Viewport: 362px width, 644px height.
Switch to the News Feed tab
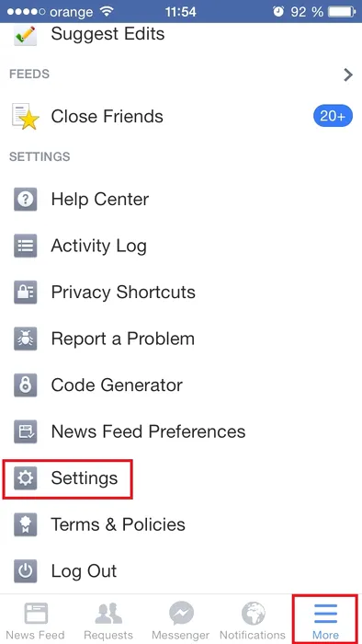click(x=36, y=620)
